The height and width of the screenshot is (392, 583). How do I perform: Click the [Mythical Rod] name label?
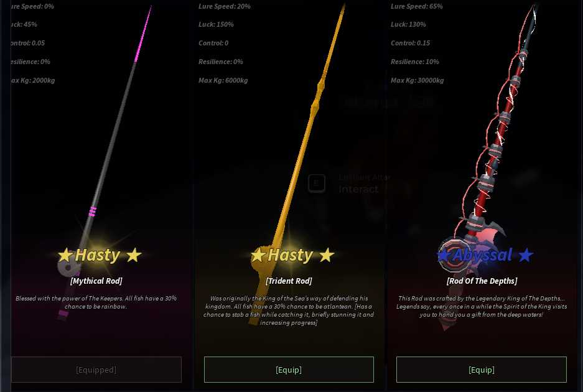point(96,281)
